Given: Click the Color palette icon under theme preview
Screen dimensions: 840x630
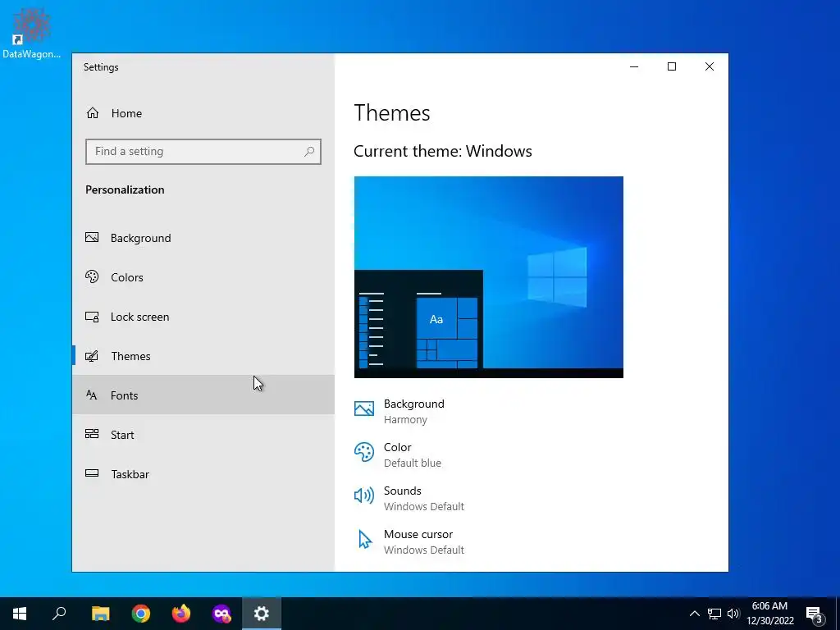Looking at the screenshot, I should (x=364, y=452).
